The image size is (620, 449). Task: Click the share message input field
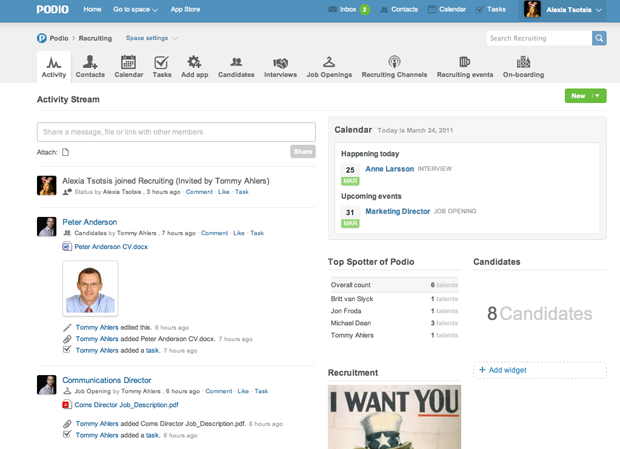click(x=176, y=132)
